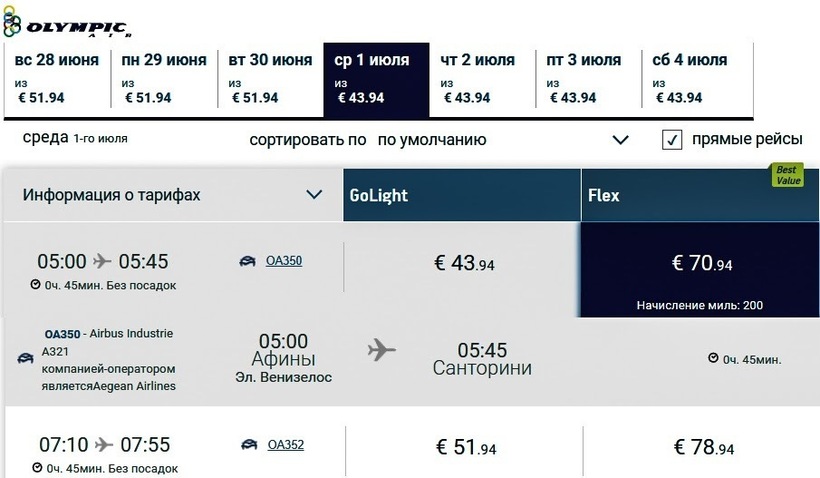820x478 pixels.
Task: Click the airline icon beside OA352 link
Action: (x=248, y=445)
